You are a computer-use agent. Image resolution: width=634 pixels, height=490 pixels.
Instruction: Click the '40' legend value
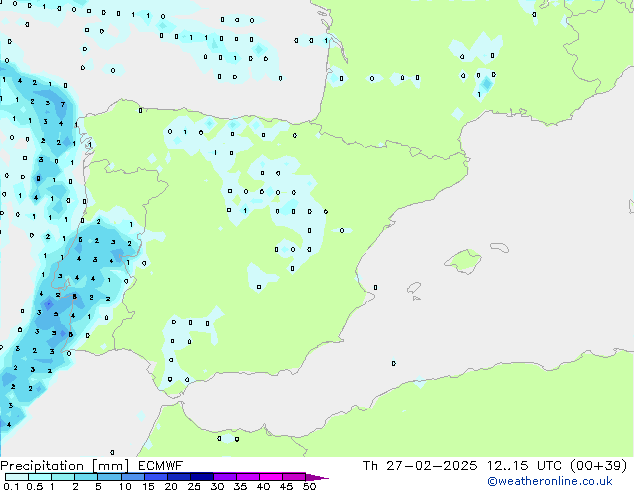(263, 486)
